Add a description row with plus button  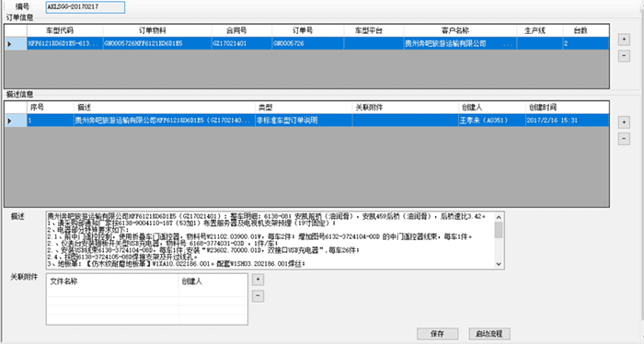coord(624,122)
